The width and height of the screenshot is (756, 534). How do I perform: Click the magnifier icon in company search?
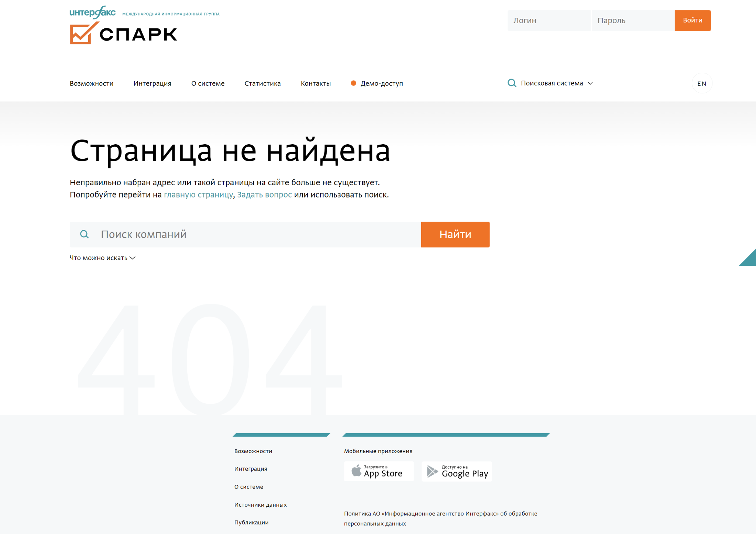coord(85,234)
